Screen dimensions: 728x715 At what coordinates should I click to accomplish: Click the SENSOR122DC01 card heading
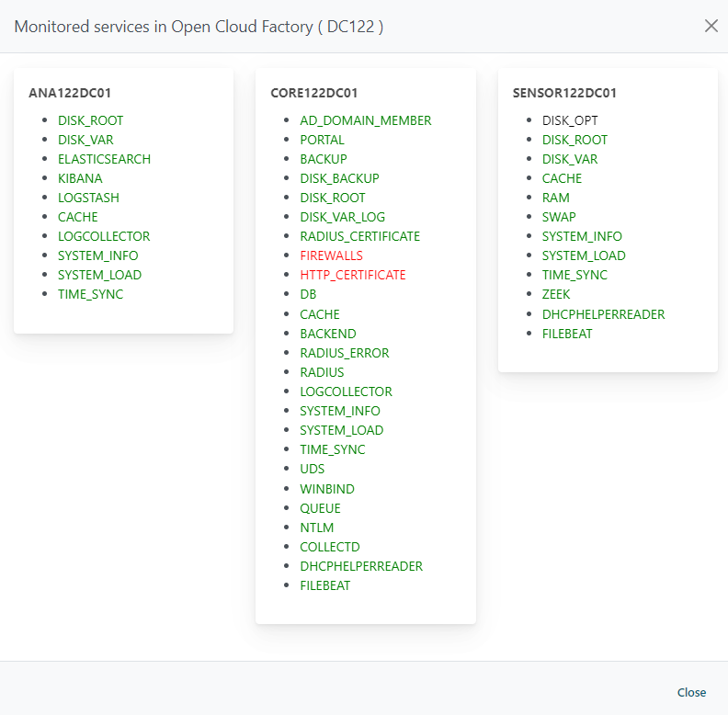click(564, 93)
